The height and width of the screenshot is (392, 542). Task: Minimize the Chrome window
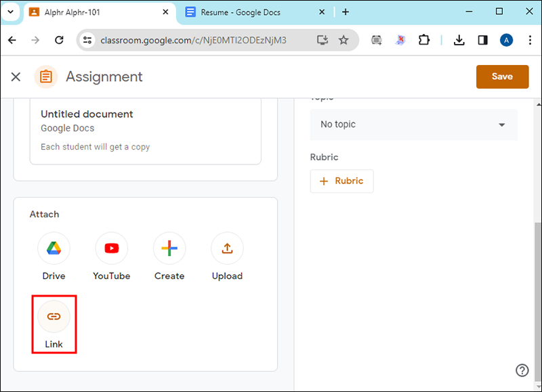point(469,12)
